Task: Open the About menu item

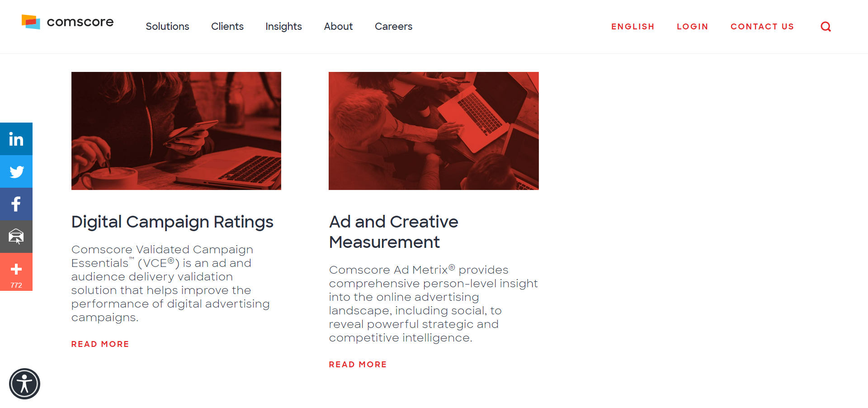Action: [338, 27]
